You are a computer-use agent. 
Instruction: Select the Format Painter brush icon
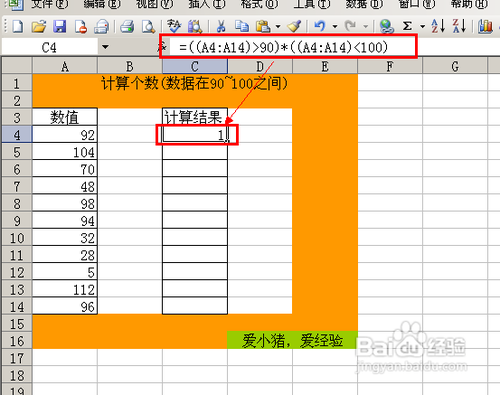tap(294, 26)
